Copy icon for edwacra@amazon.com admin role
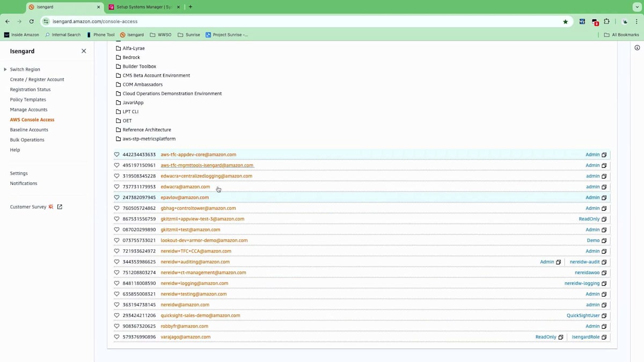Image resolution: width=644 pixels, height=362 pixels. pyautogui.click(x=604, y=187)
